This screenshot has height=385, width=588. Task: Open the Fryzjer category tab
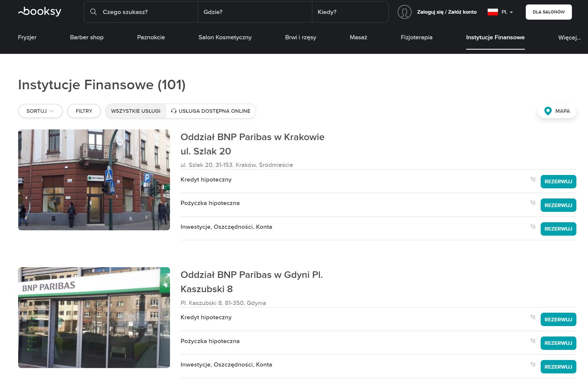pos(27,37)
